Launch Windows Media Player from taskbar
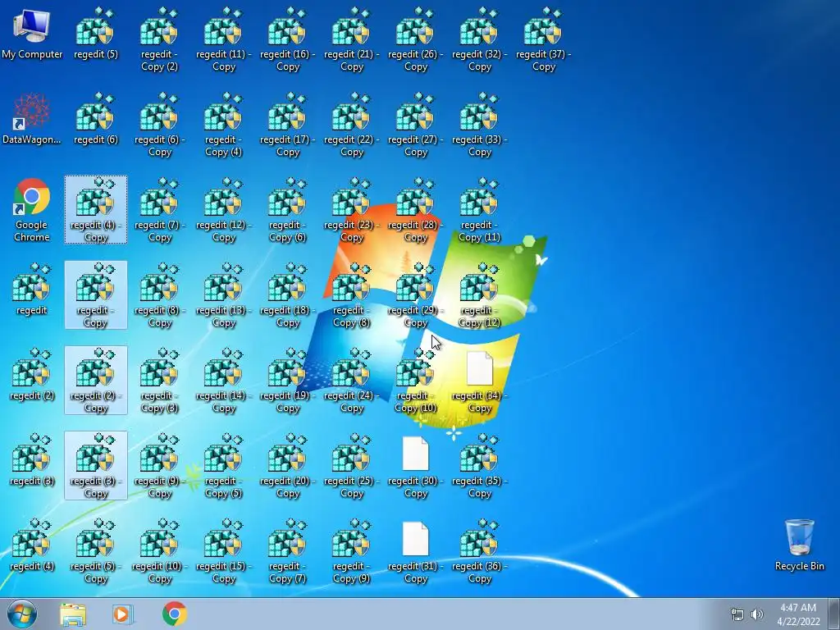This screenshot has height=630, width=840. (x=122, y=614)
